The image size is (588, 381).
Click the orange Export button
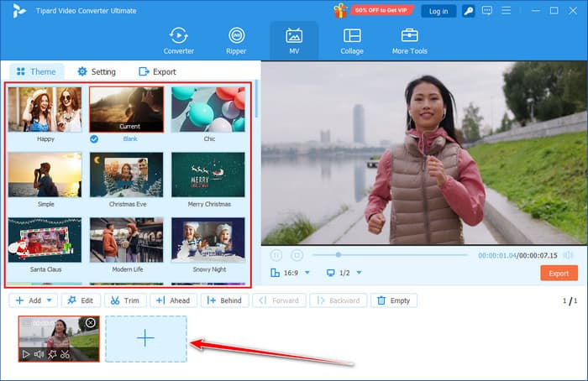pos(559,273)
